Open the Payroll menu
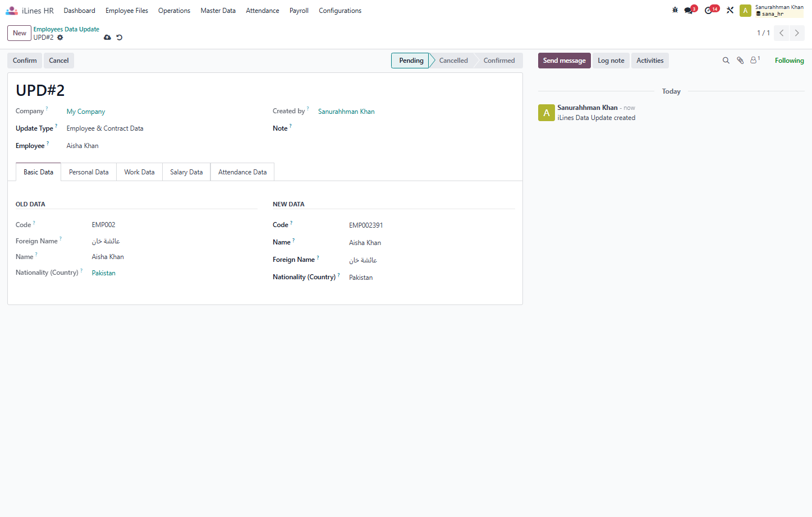The height and width of the screenshot is (517, 812). (x=299, y=11)
